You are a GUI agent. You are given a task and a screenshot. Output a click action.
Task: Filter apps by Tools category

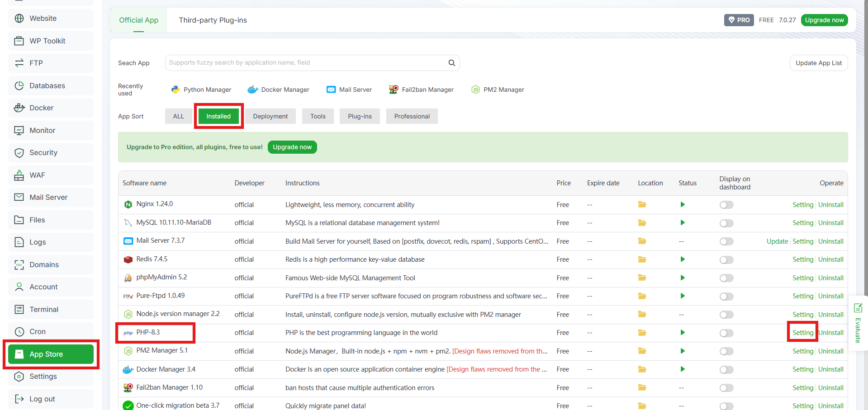point(318,116)
